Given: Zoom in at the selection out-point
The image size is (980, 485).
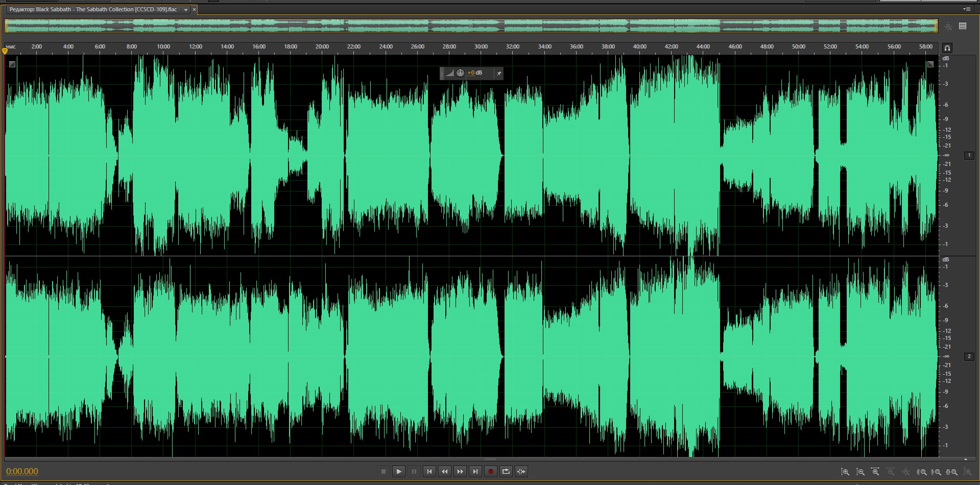Looking at the screenshot, I should tap(936, 472).
